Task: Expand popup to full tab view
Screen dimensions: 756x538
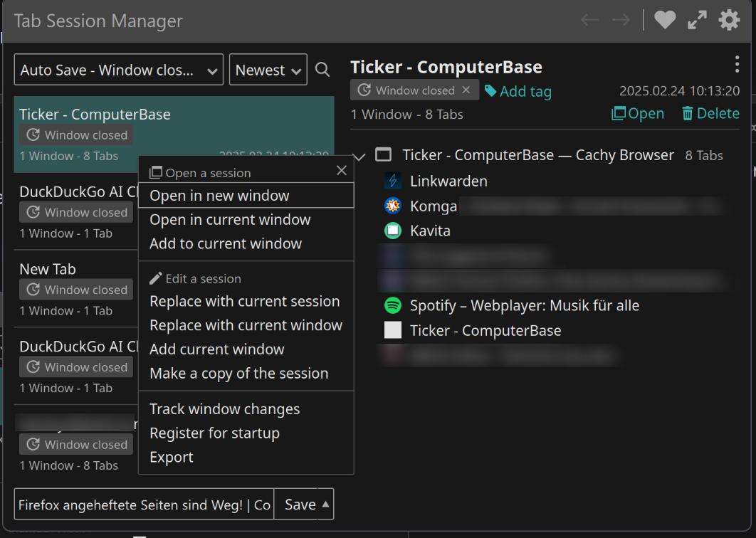Action: (x=697, y=20)
